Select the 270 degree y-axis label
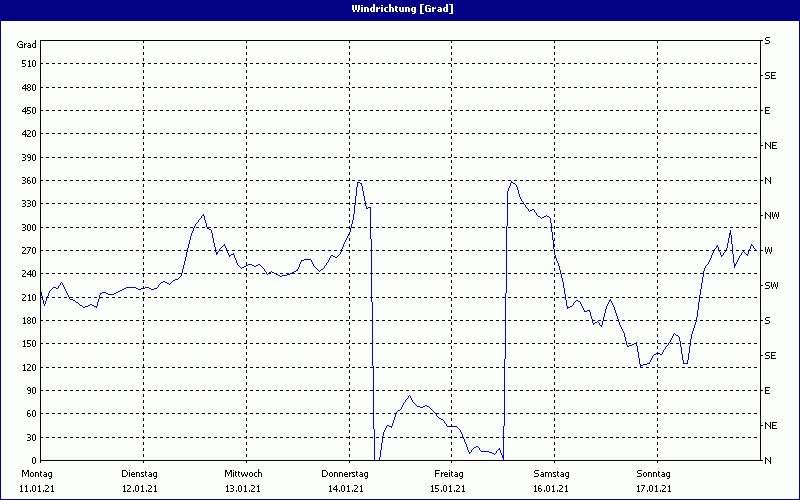 click(27, 251)
